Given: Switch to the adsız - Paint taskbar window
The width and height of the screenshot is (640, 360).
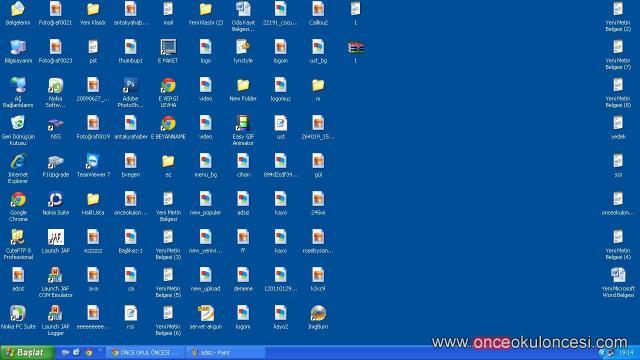Looking at the screenshot, I should coord(225,353).
